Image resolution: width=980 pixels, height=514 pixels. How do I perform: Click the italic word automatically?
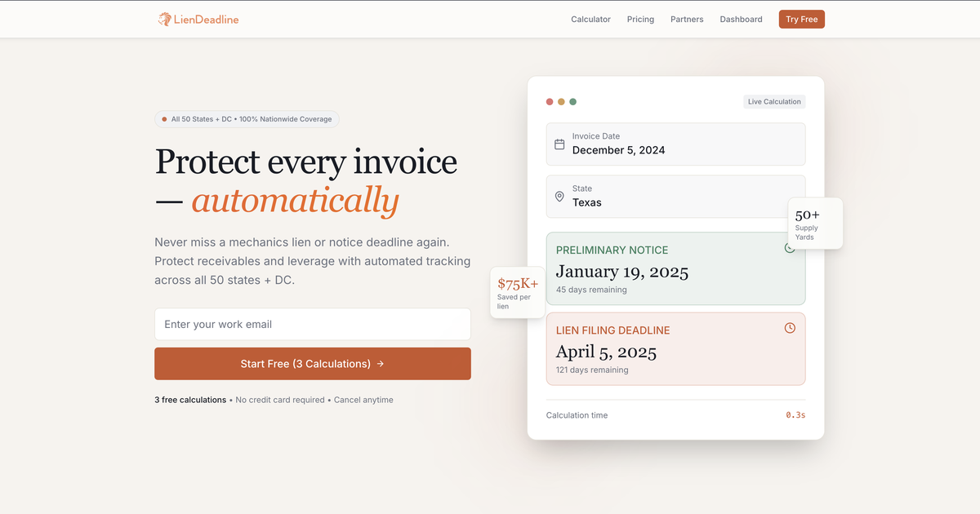[x=295, y=200]
